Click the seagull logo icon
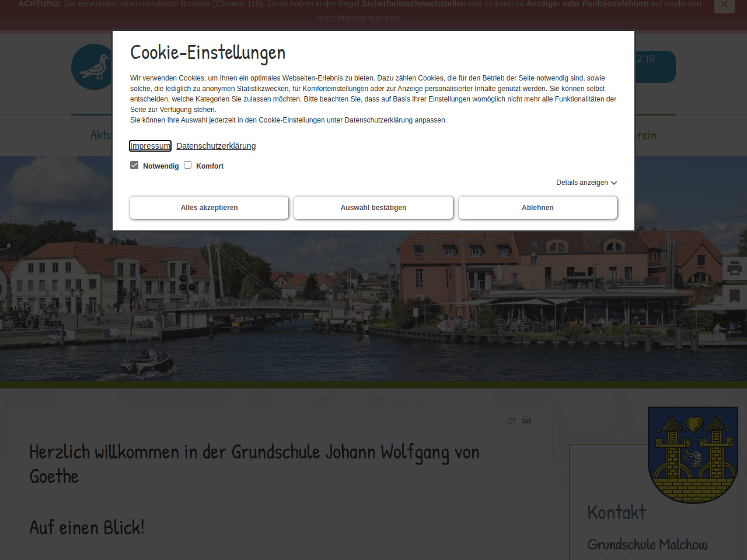Image resolution: width=747 pixels, height=560 pixels. click(x=92, y=67)
